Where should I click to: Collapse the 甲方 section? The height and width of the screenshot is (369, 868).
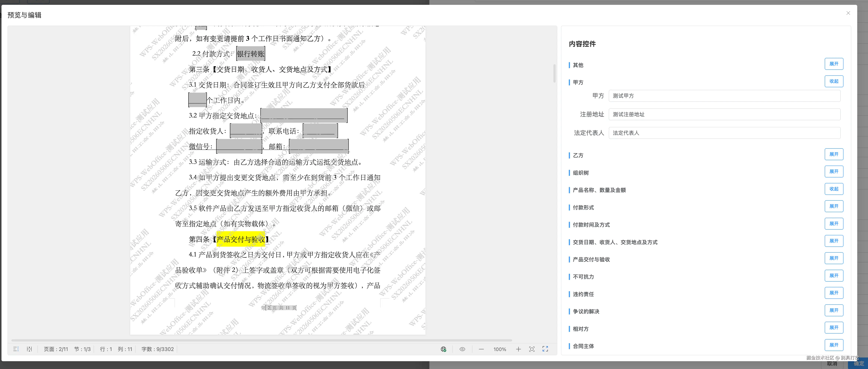(834, 81)
